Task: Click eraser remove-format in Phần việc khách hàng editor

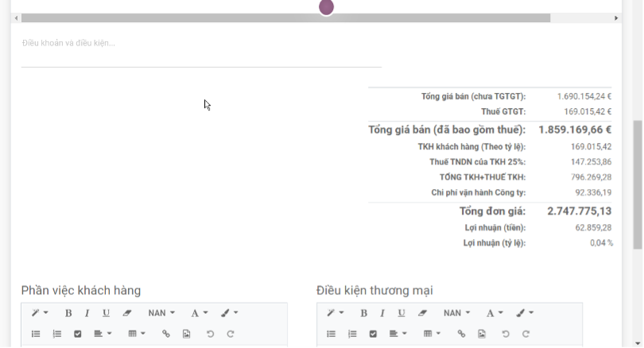Action: (127, 313)
